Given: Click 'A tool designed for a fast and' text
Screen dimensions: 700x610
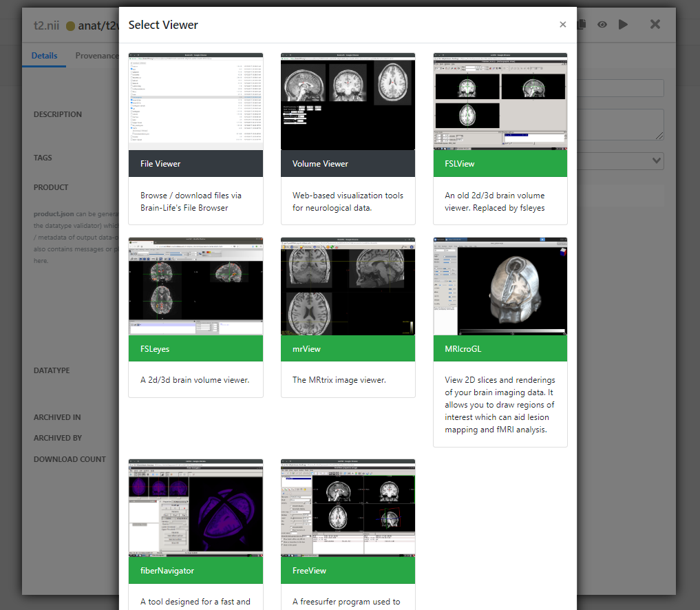Looking at the screenshot, I should [195, 602].
